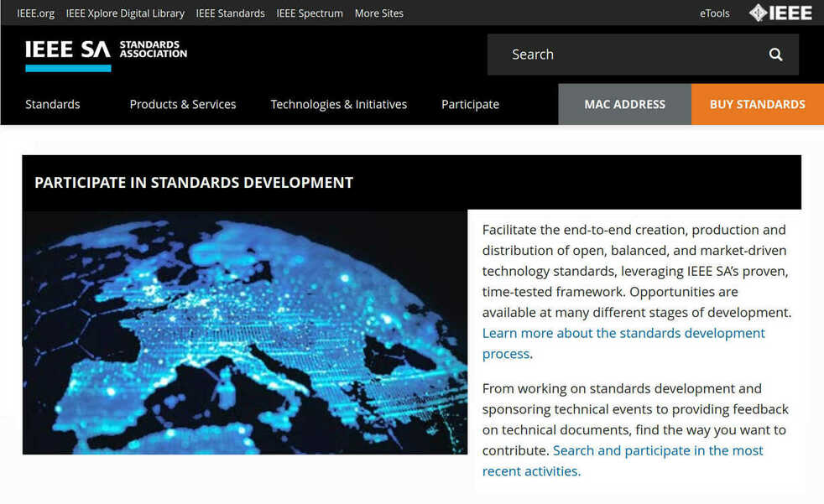The height and width of the screenshot is (504, 824).
Task: Click 'PARTICIPATE IN STANDARDS DEVELOPMENT' heading
Action: tap(194, 182)
